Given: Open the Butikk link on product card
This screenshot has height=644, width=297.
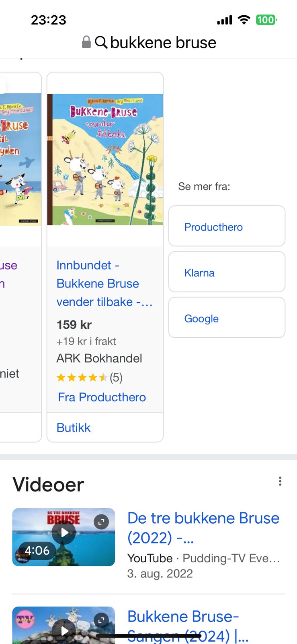Looking at the screenshot, I should point(74,427).
